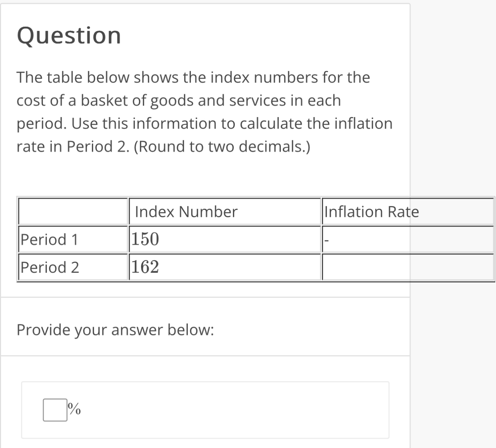Image resolution: width=496 pixels, height=448 pixels.
Task: Click the cell showing 162
Action: (144, 267)
